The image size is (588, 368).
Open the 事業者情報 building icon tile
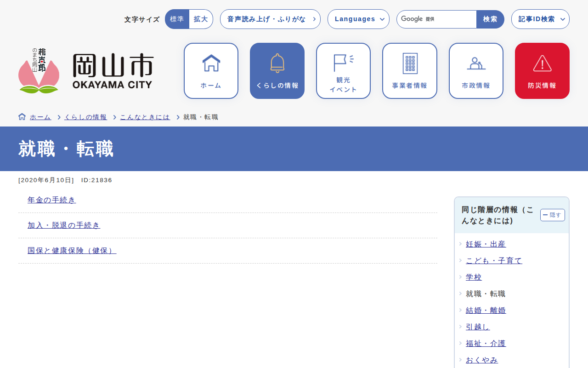click(410, 71)
